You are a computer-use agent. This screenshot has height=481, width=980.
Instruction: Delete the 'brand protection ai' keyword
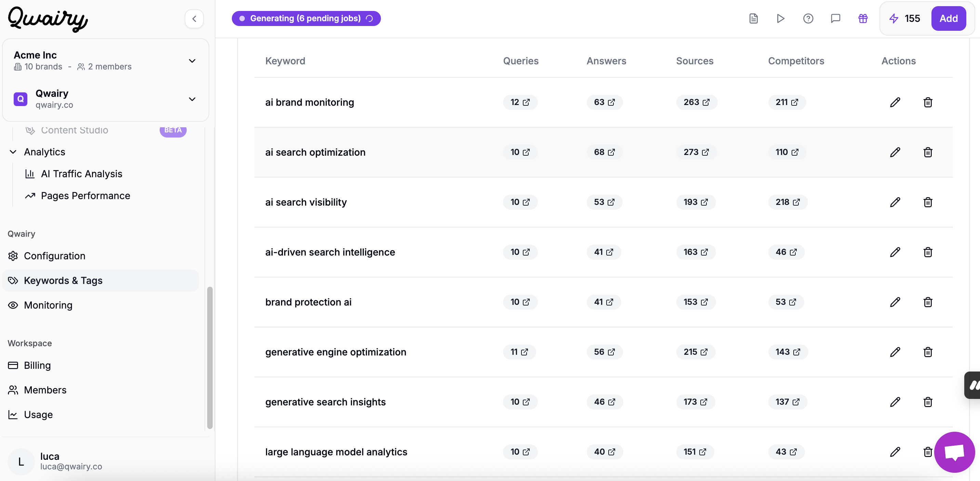click(x=927, y=302)
